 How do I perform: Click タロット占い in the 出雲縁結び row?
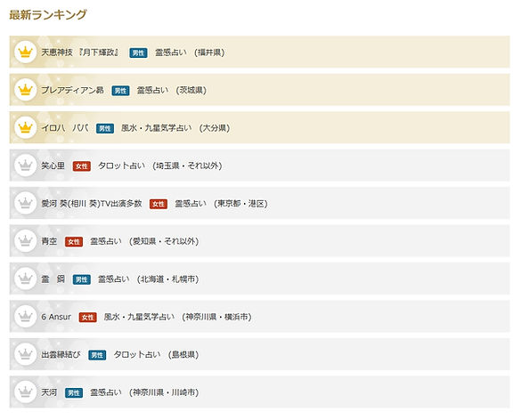point(137,355)
